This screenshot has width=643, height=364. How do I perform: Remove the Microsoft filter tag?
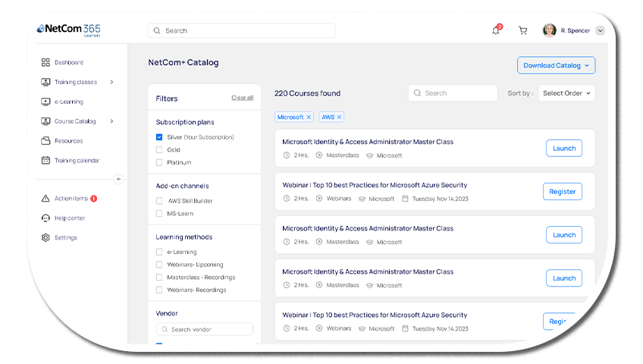click(309, 118)
